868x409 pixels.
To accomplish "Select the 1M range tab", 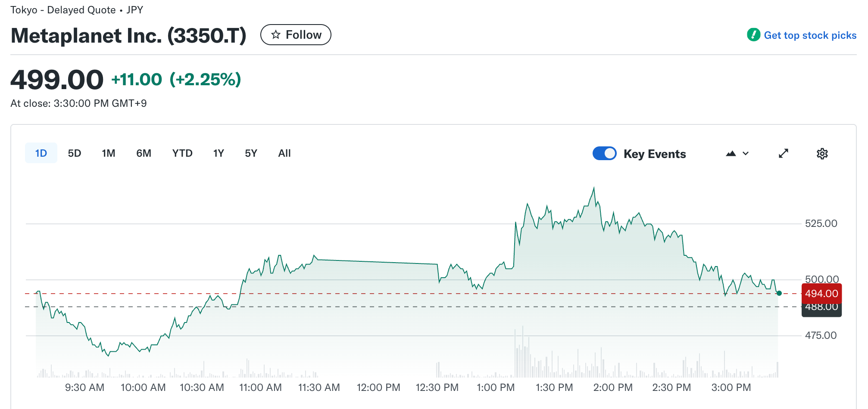I will pos(109,153).
